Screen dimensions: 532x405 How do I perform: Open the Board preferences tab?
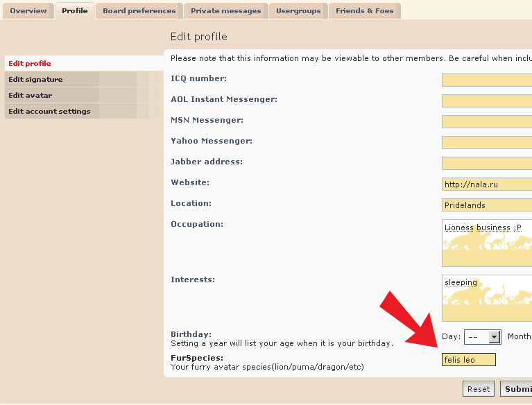click(139, 11)
